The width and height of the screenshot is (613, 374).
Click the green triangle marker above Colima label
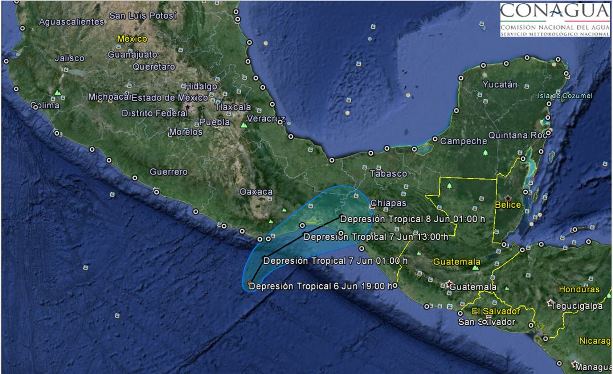pyautogui.click(x=57, y=93)
